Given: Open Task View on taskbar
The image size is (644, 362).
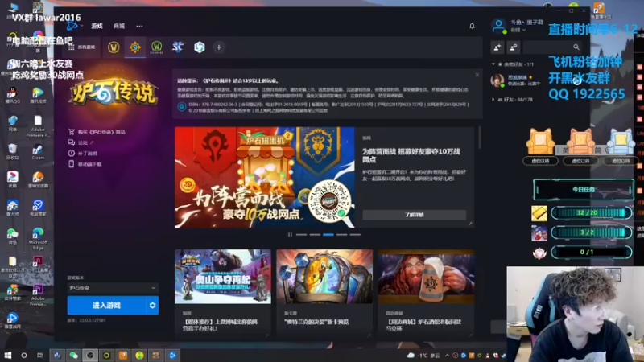Looking at the screenshot, I should (x=39, y=355).
